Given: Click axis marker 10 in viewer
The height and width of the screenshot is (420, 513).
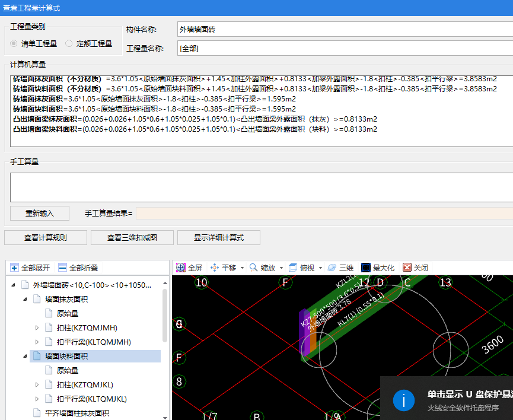Looking at the screenshot, I should 201,282.
